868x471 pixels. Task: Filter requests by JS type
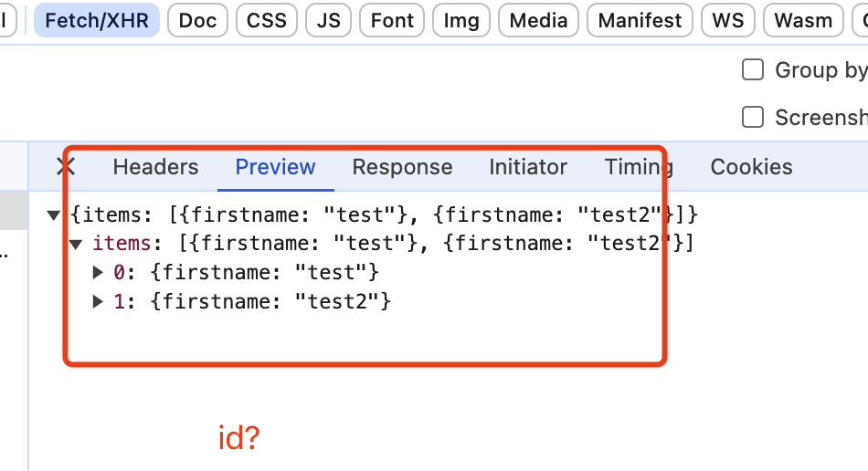(x=329, y=20)
